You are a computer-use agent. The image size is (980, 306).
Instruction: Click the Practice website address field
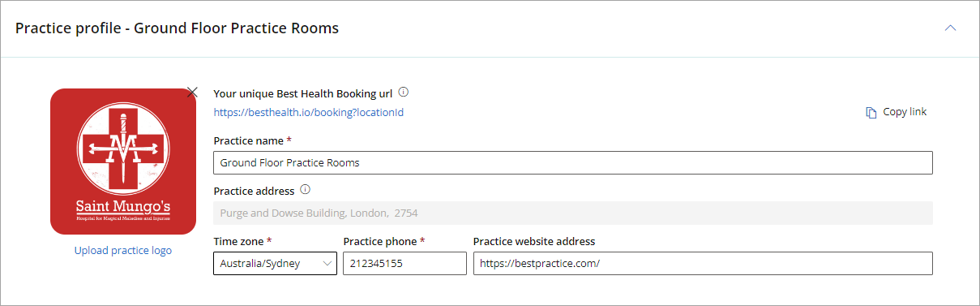[703, 264]
